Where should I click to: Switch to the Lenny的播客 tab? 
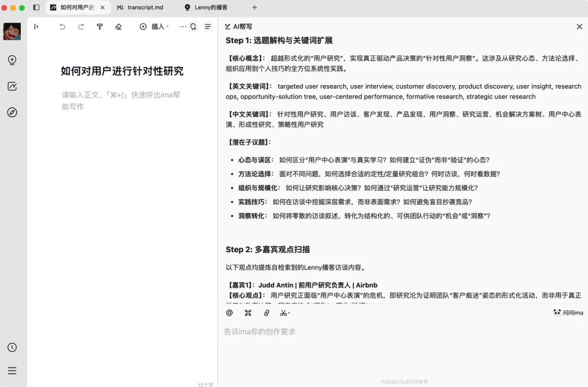[x=211, y=7]
